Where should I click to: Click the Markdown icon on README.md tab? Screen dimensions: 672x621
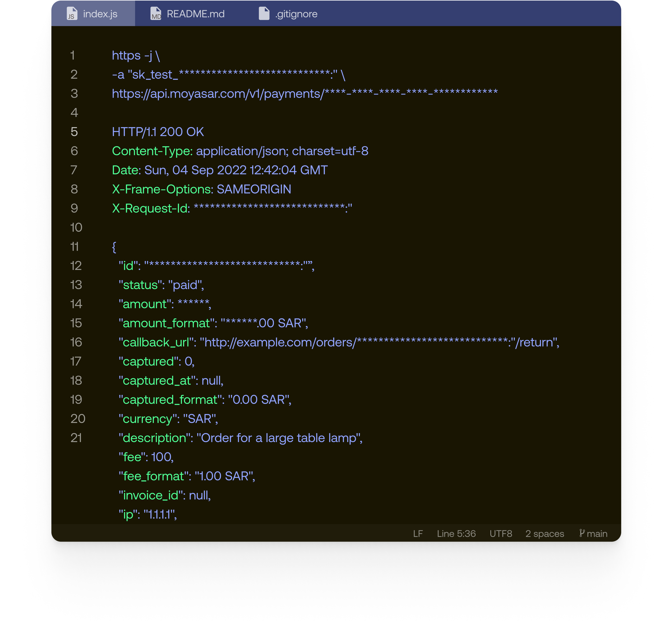click(156, 14)
